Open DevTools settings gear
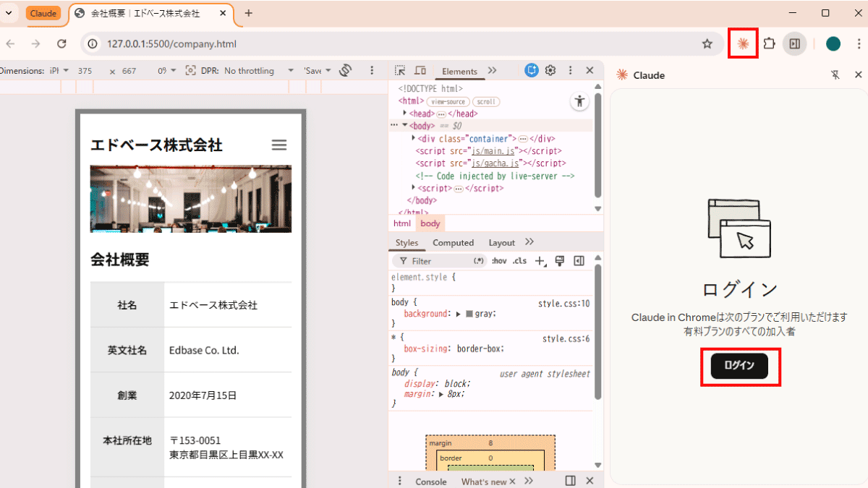This screenshot has height=488, width=868. coord(550,70)
